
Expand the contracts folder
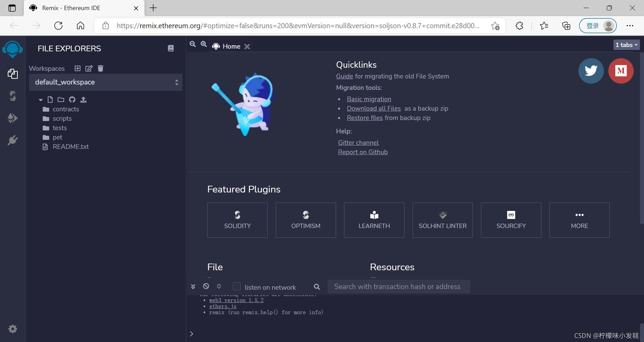[61, 109]
